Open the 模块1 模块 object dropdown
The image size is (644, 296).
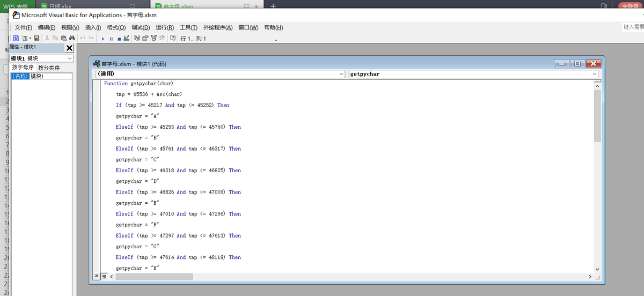(x=70, y=58)
